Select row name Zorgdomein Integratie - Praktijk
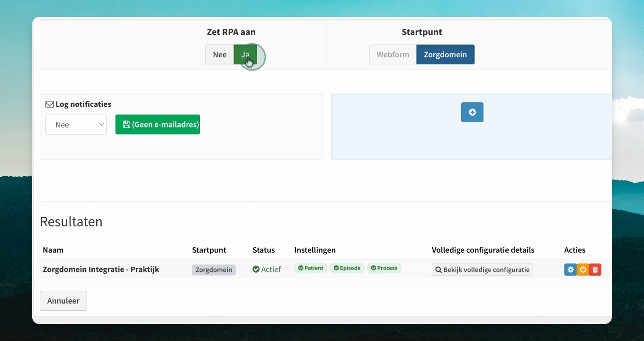 101,269
